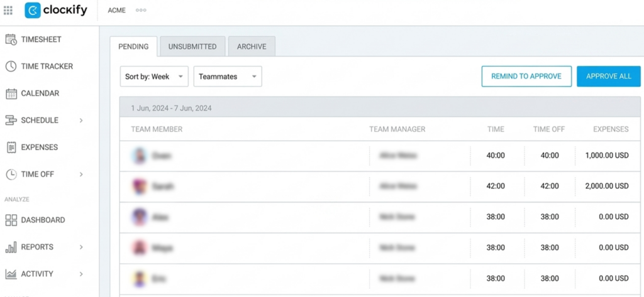This screenshot has height=297, width=644.
Task: Click the Remind to Approve button
Action: [526, 77]
